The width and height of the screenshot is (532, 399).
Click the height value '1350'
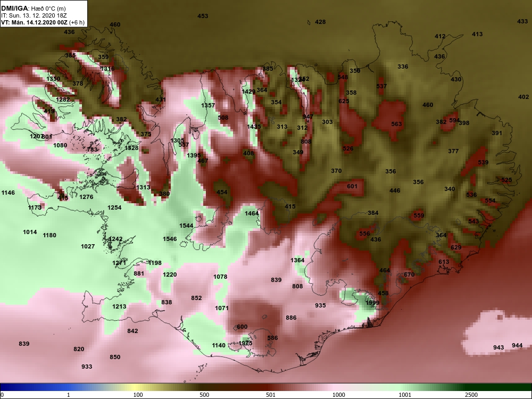53,79
